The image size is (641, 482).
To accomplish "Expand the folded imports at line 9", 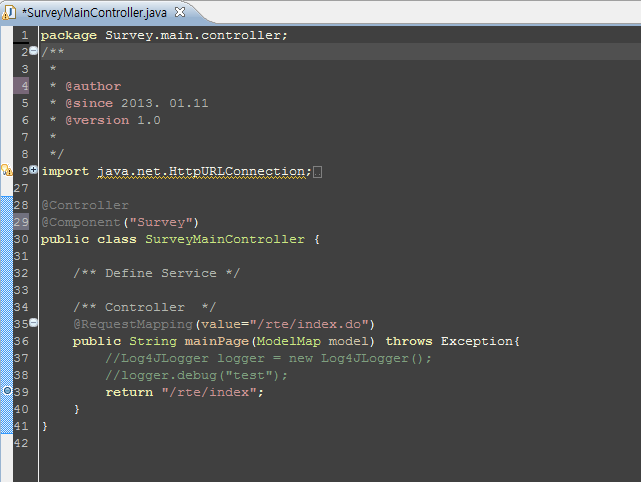I will [34, 169].
